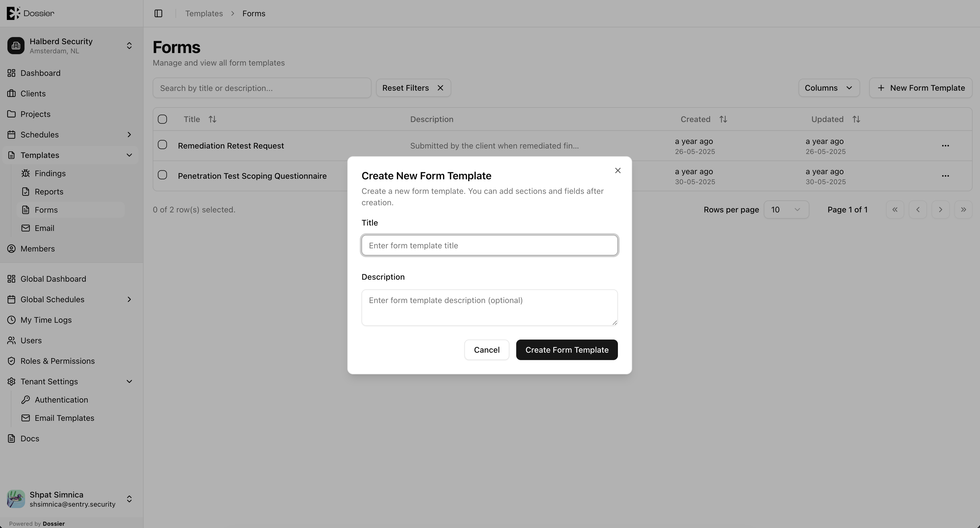The height and width of the screenshot is (528, 980).
Task: Open Shpat Simnica user menu
Action: coord(70,499)
